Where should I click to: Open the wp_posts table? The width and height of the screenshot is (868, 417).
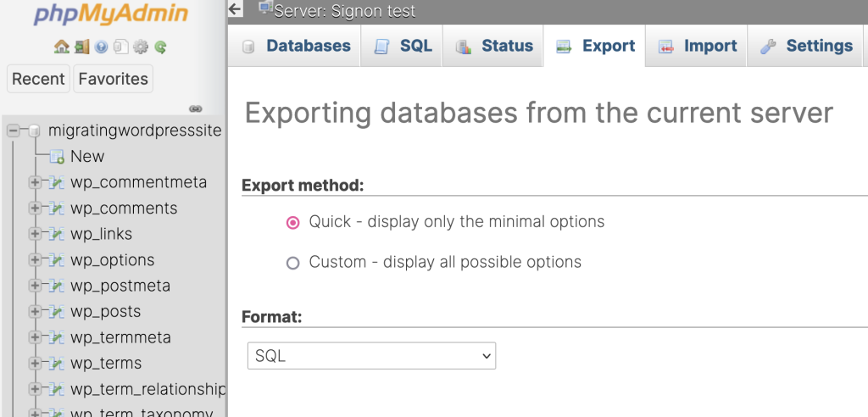click(106, 311)
